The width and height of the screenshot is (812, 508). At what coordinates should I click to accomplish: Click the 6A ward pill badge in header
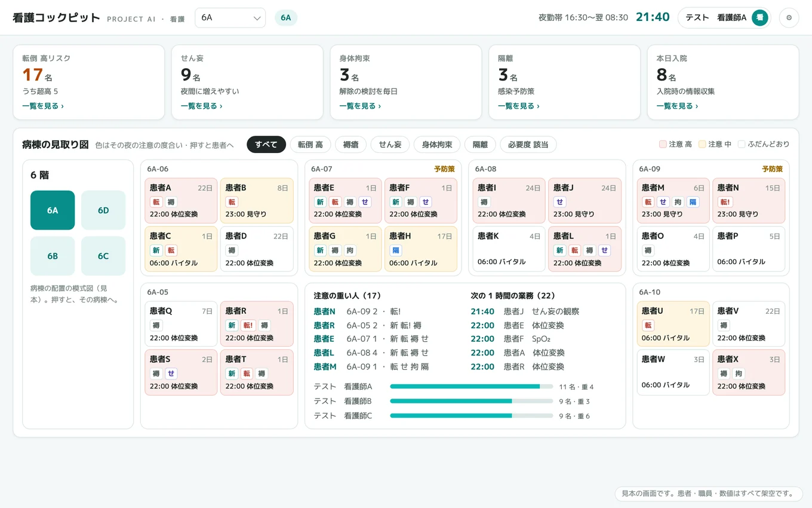coord(286,18)
